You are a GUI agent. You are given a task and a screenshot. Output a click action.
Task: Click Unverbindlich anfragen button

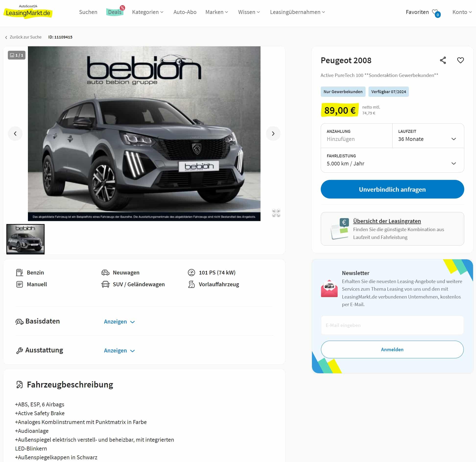point(392,189)
